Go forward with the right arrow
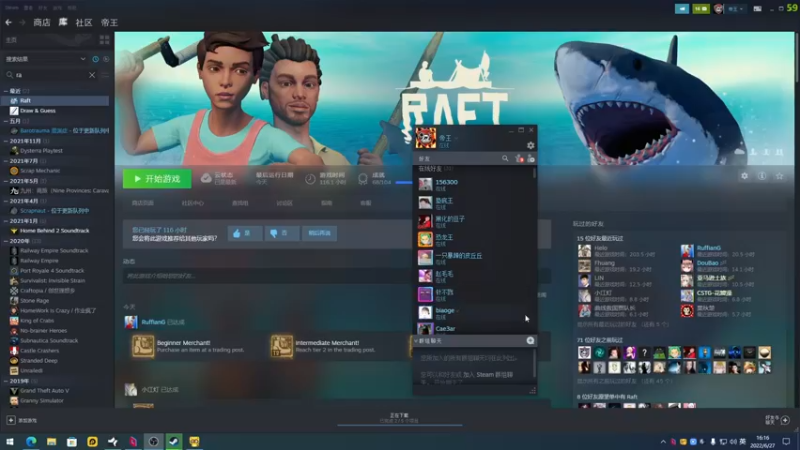This screenshot has height=450, width=800. coord(22,22)
